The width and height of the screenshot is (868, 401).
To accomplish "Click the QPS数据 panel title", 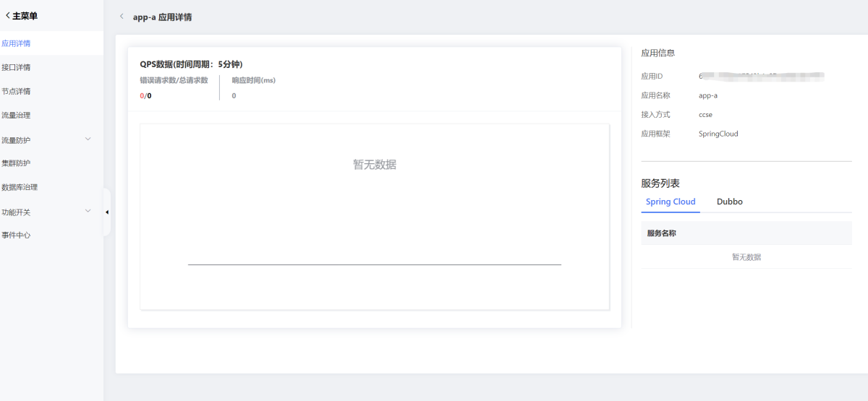I will [191, 64].
